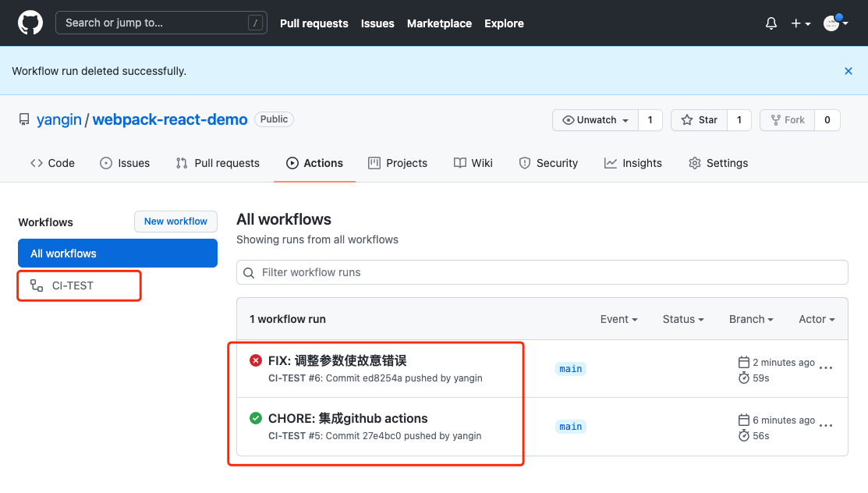Switch to the Code tab
This screenshot has height=493, width=868.
click(x=52, y=163)
